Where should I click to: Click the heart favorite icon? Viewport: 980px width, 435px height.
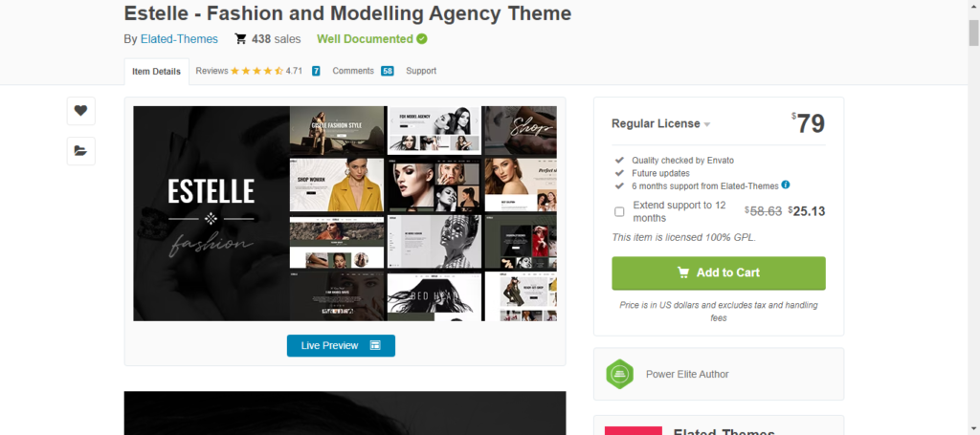[80, 111]
